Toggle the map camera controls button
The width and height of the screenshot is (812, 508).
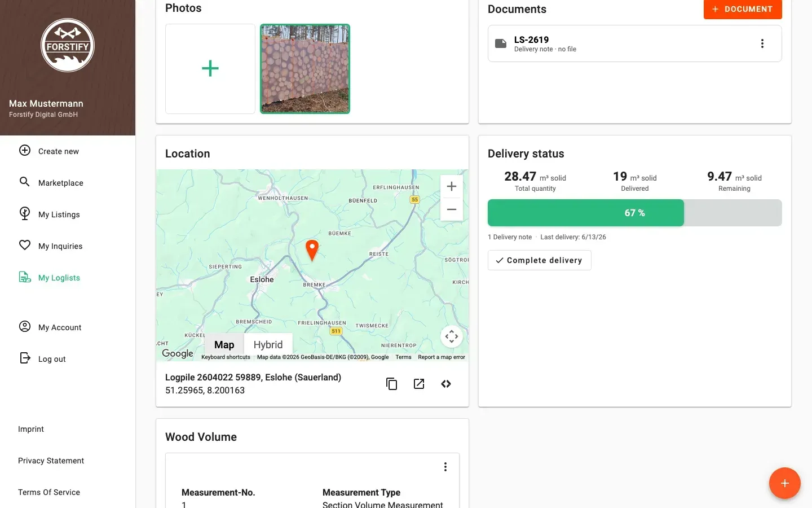pyautogui.click(x=452, y=336)
